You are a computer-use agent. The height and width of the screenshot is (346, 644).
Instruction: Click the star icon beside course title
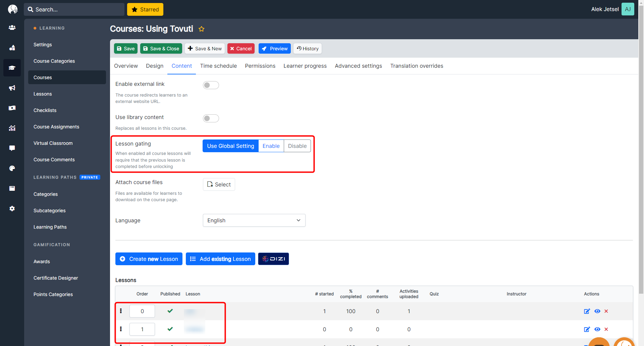click(201, 29)
